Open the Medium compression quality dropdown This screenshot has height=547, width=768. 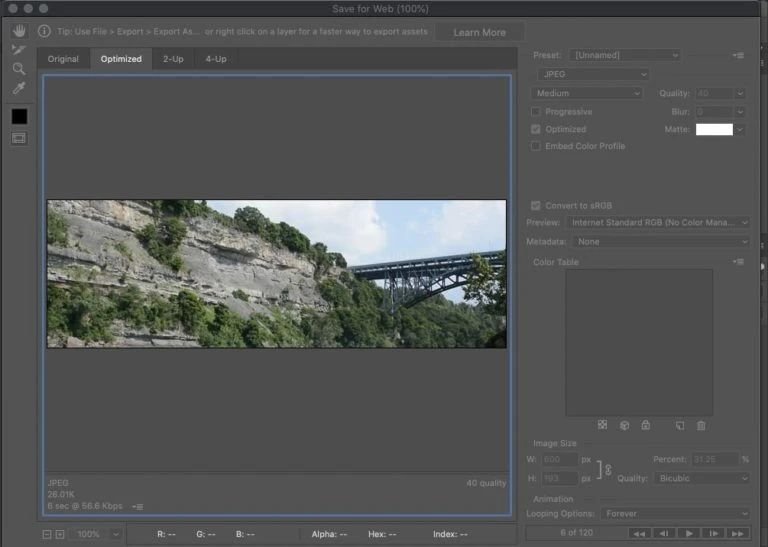pos(587,93)
